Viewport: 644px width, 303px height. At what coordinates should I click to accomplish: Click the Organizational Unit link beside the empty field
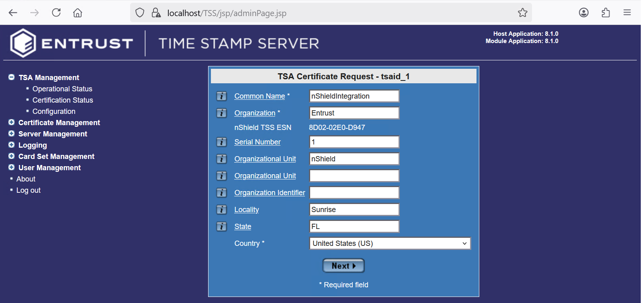click(x=265, y=176)
